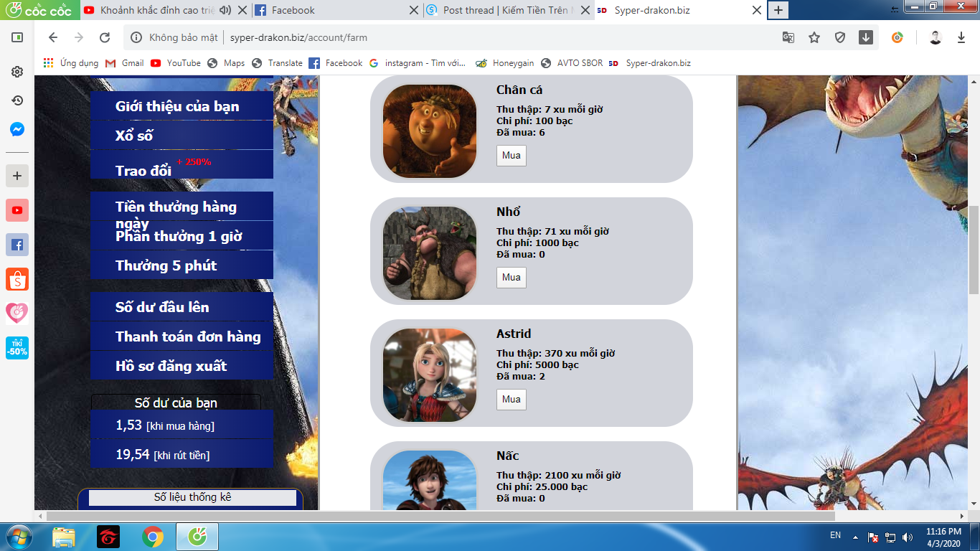The width and height of the screenshot is (980, 551).
Task: Toggle the Cốc Cốc side panel icon
Action: 17,37
